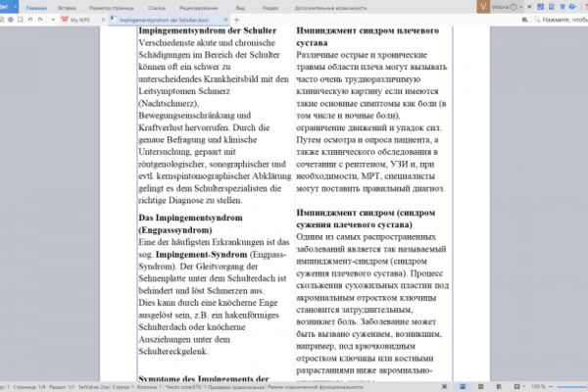Click the Undo arrow icon
The height and width of the screenshot is (392, 588).
(x=30, y=20)
